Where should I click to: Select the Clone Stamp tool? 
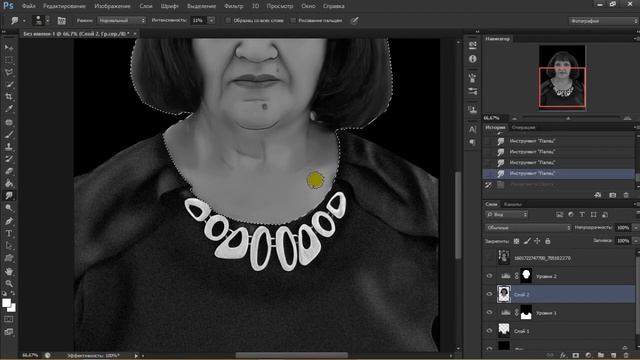(9, 147)
